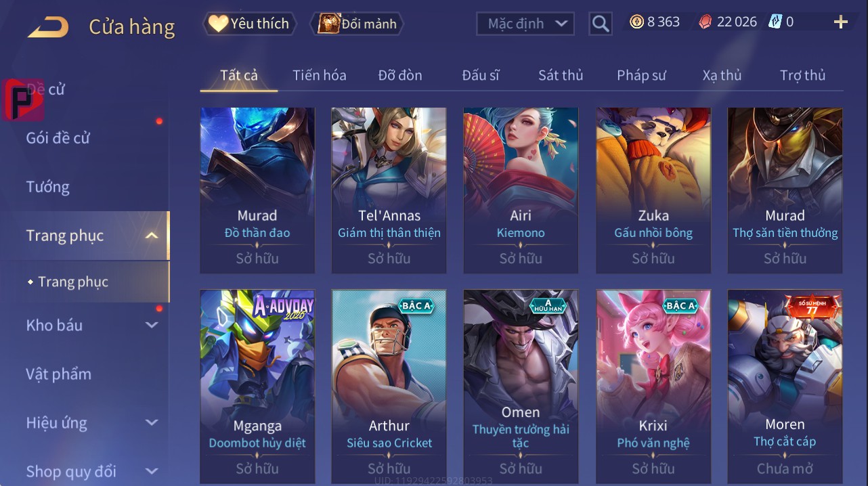Open Đổi mảnh fragment exchange
Image resolution: width=868 pixels, height=486 pixels.
tap(357, 24)
